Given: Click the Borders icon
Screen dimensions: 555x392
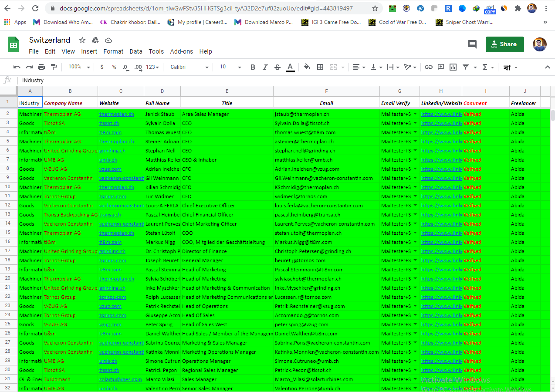Looking at the screenshot, I should click(x=320, y=67).
